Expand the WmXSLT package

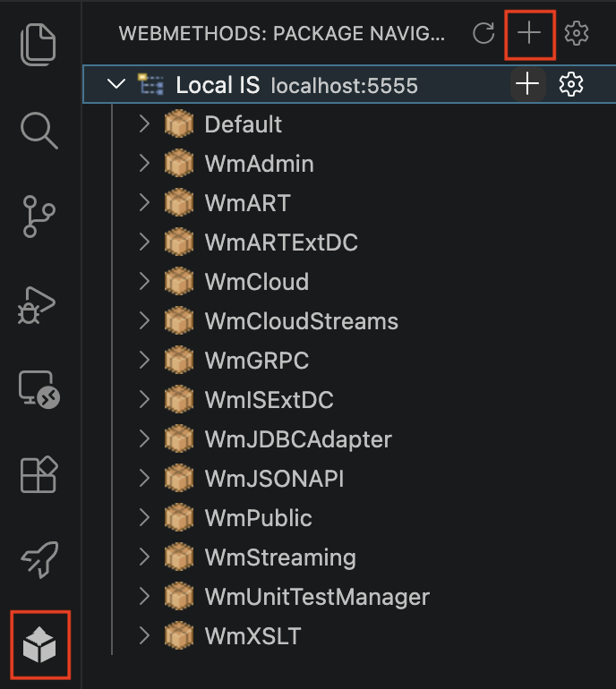point(144,635)
